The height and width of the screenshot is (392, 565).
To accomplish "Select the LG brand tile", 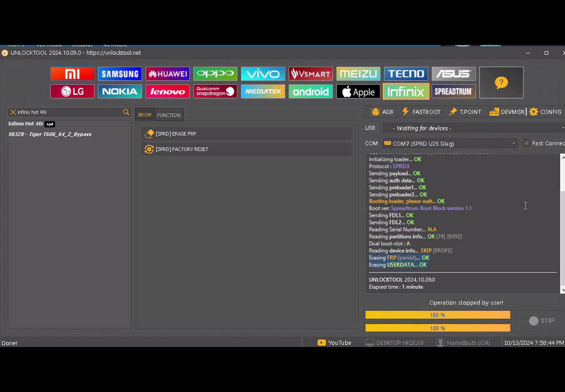I will tap(72, 92).
